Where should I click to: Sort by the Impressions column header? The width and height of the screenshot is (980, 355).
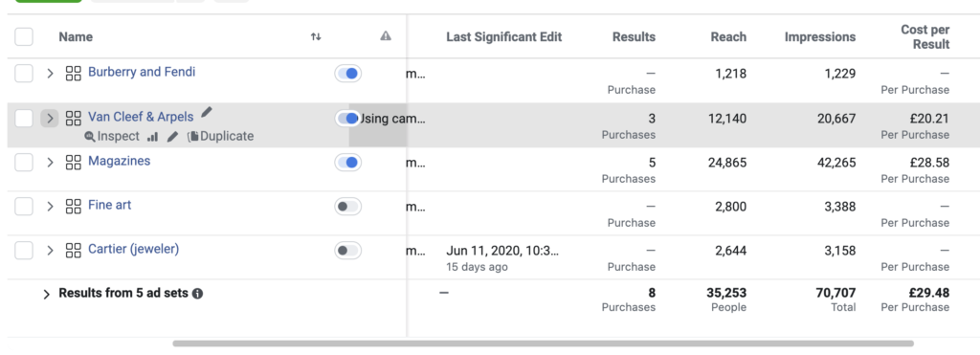[820, 37]
